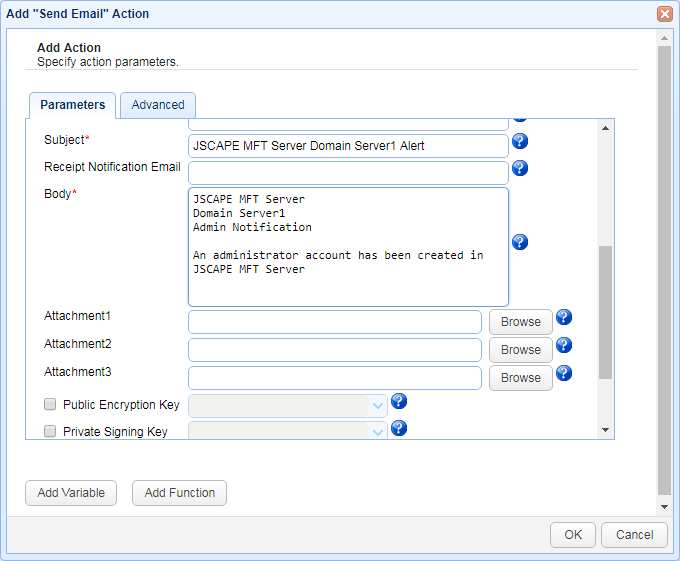Click help icon next to Subject field
This screenshot has height=561, width=680.
point(520,141)
